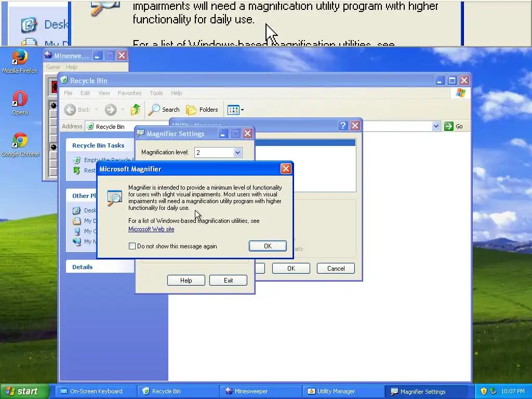The height and width of the screenshot is (399, 532).
Task: Click Go button next to address bar
Action: [454, 126]
